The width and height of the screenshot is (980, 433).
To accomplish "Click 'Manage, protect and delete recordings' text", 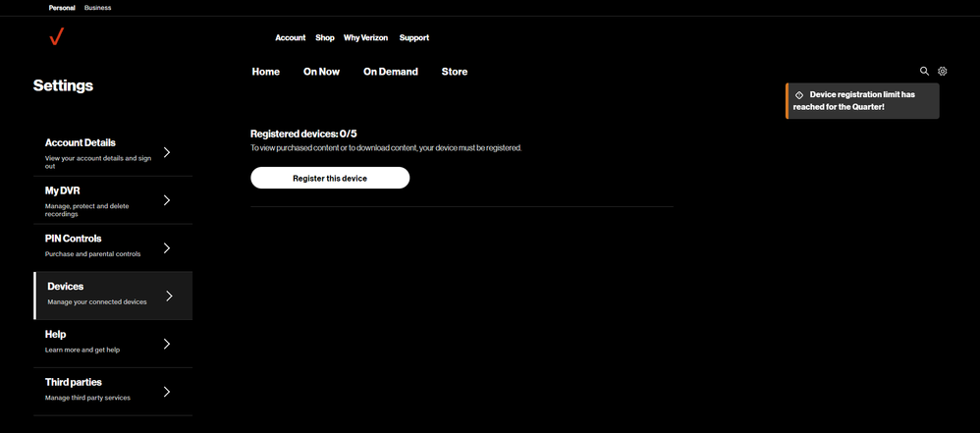I will [x=86, y=210].
